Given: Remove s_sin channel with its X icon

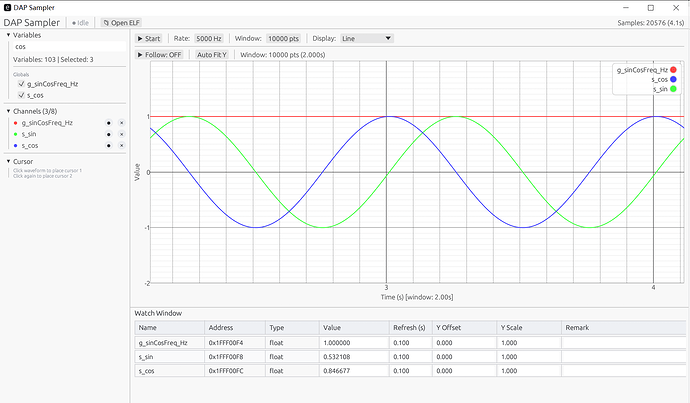Looking at the screenshot, I should pos(122,134).
